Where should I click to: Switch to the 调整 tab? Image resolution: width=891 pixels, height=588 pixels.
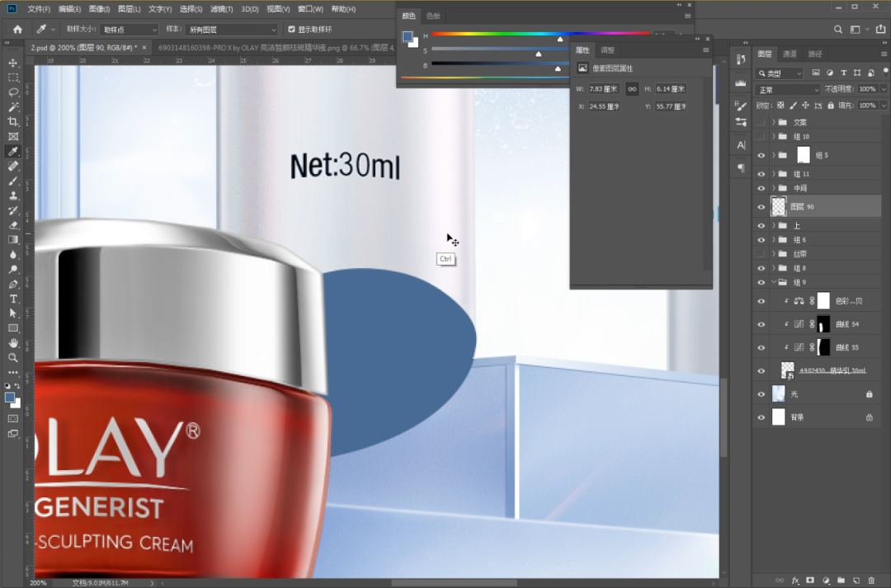(x=607, y=50)
